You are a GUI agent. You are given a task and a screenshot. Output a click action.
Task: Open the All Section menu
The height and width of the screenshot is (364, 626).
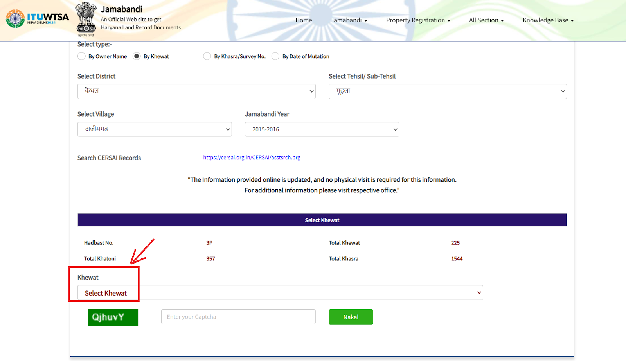click(486, 20)
